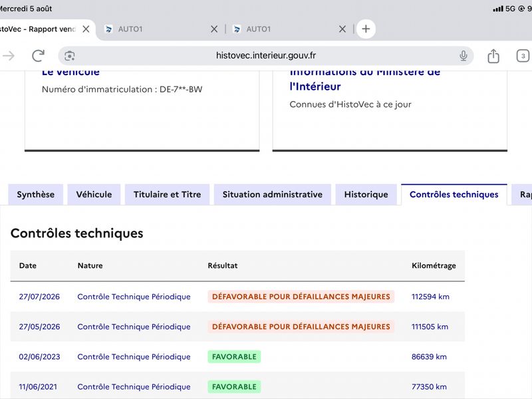Click Contrôle Technique Périodique in 11/06/2021 row

(134, 387)
